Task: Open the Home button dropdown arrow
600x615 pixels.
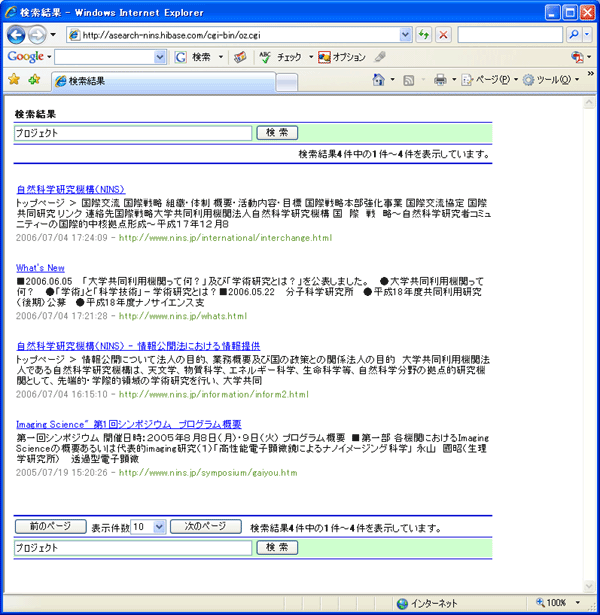Action: 393,80
